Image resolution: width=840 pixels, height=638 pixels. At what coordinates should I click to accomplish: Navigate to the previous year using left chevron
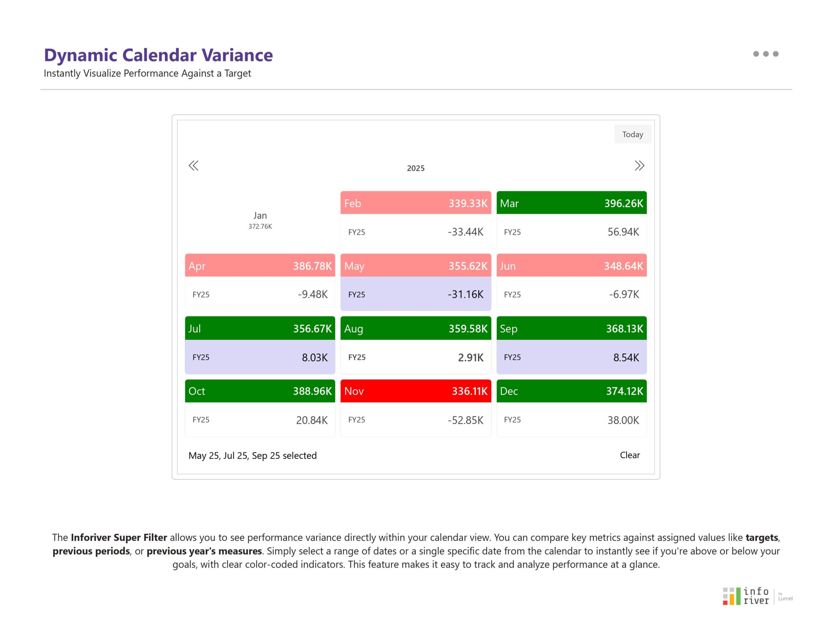[x=194, y=166]
